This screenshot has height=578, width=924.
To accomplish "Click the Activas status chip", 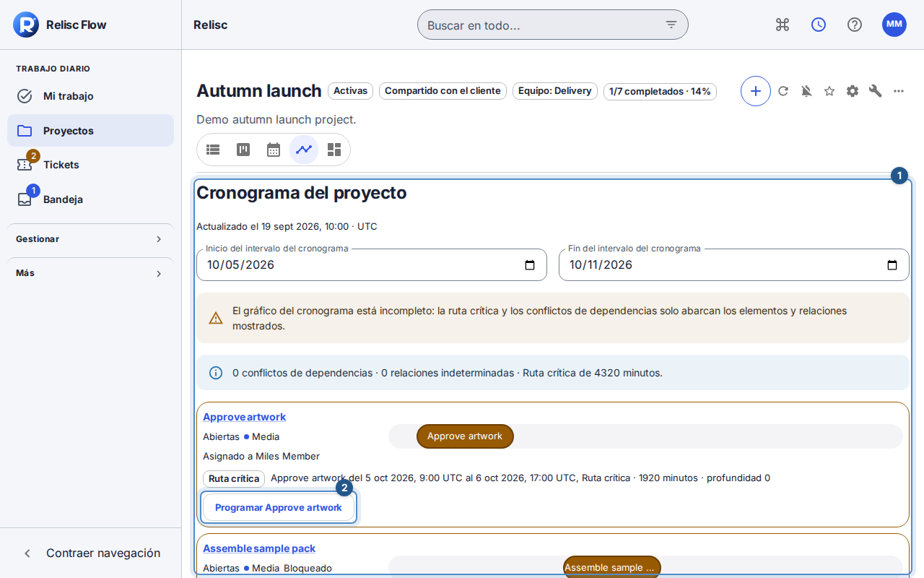I will coord(351,91).
